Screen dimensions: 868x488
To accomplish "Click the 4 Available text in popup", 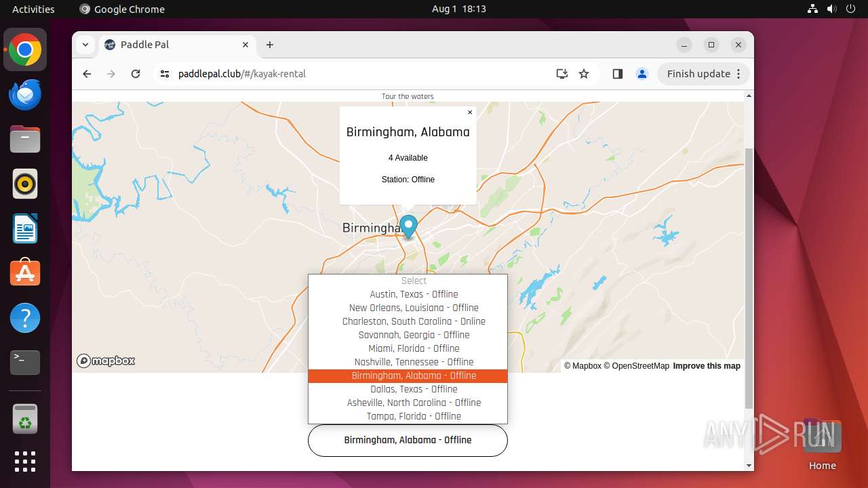I will point(408,158).
